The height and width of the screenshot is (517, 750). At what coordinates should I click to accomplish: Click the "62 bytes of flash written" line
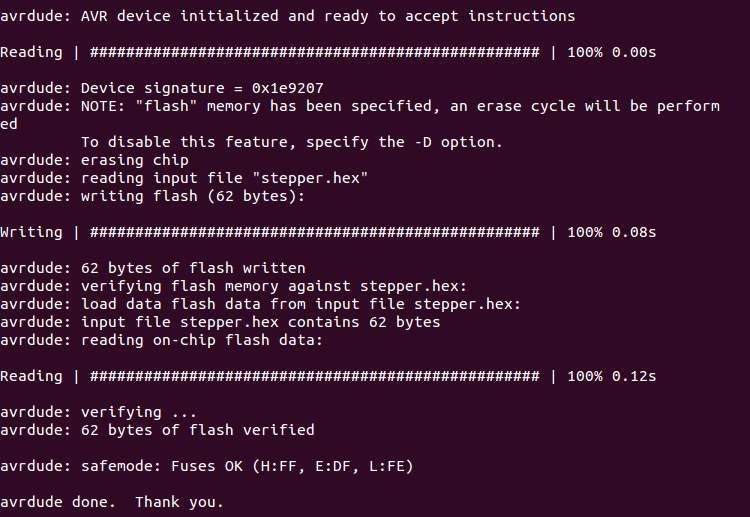click(153, 268)
